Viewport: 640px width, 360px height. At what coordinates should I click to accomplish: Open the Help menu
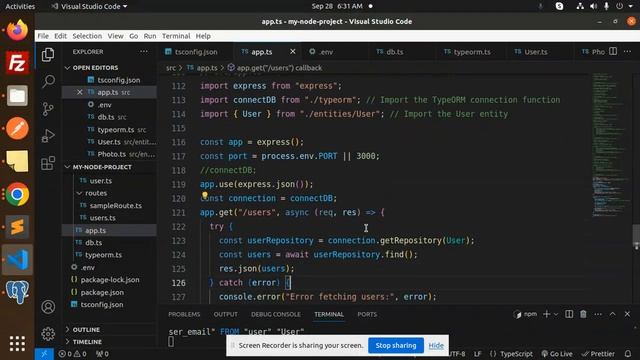203,36
